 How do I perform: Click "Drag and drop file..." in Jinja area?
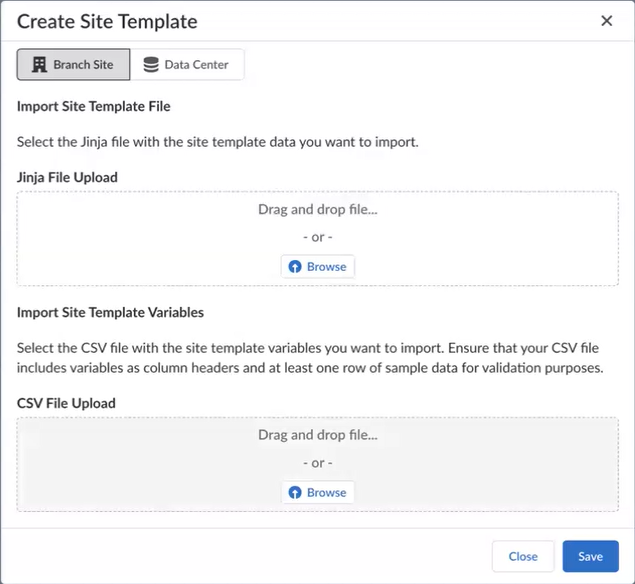click(317, 210)
